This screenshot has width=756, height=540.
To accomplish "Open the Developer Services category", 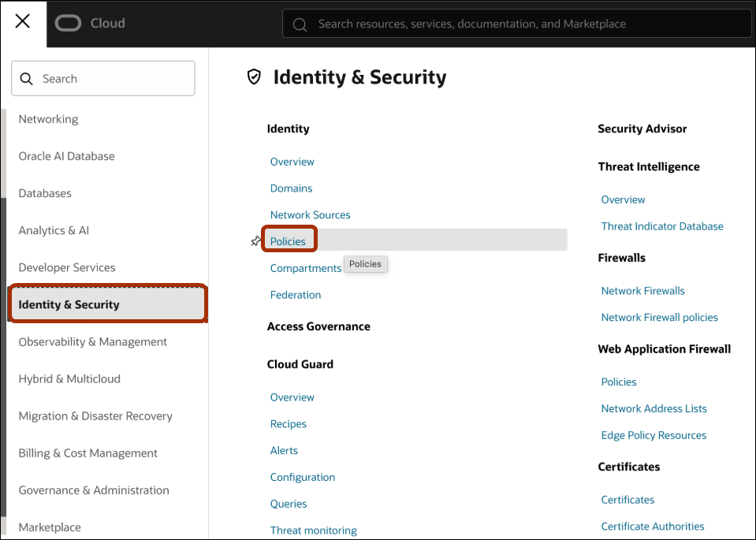I will coord(67,267).
